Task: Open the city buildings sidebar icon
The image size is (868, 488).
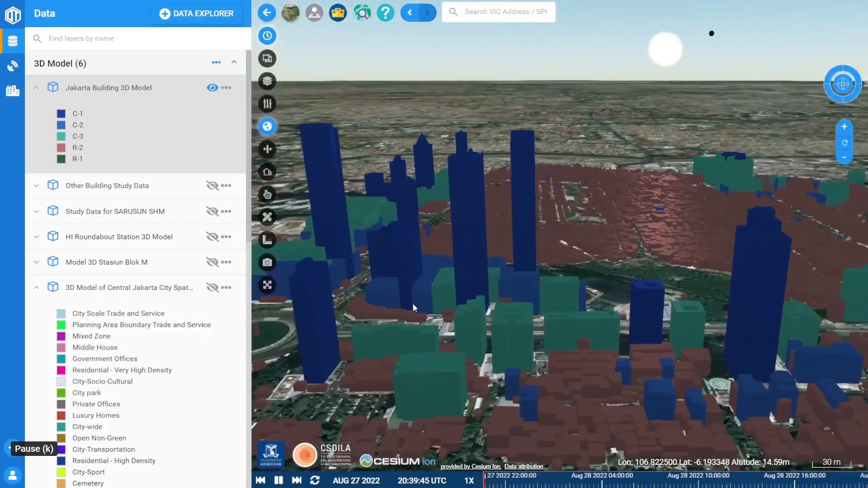Action: click(x=13, y=90)
